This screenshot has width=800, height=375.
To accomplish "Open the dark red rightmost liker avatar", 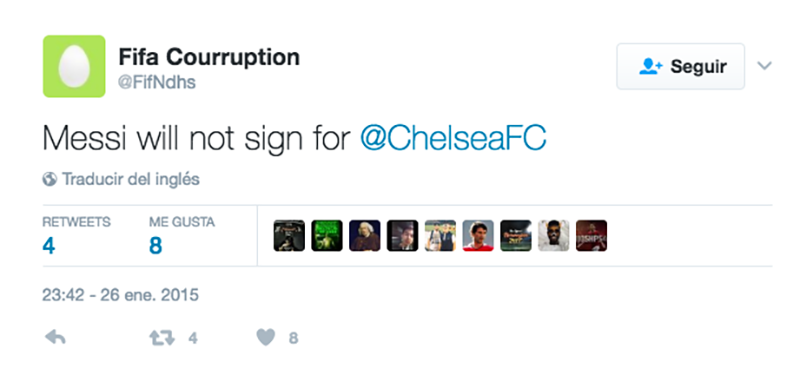I will click(x=591, y=236).
